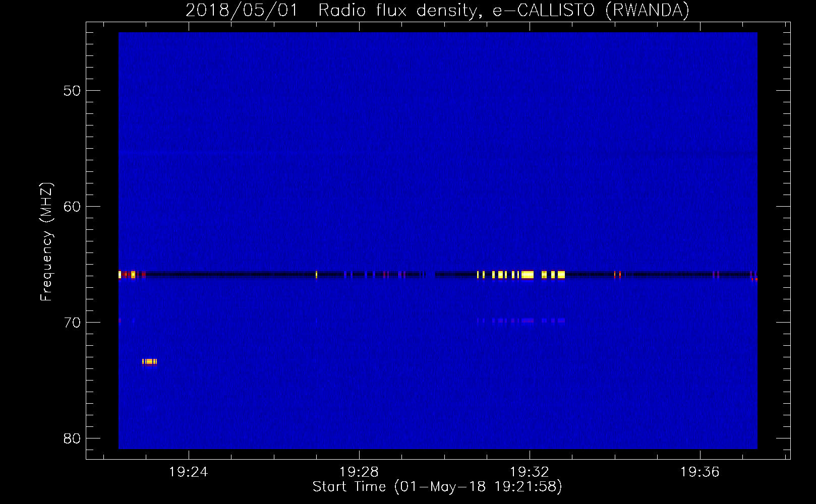Click the plot title "Radio flux density, e-CALLISTO (RWANDA)"

pos(504,11)
